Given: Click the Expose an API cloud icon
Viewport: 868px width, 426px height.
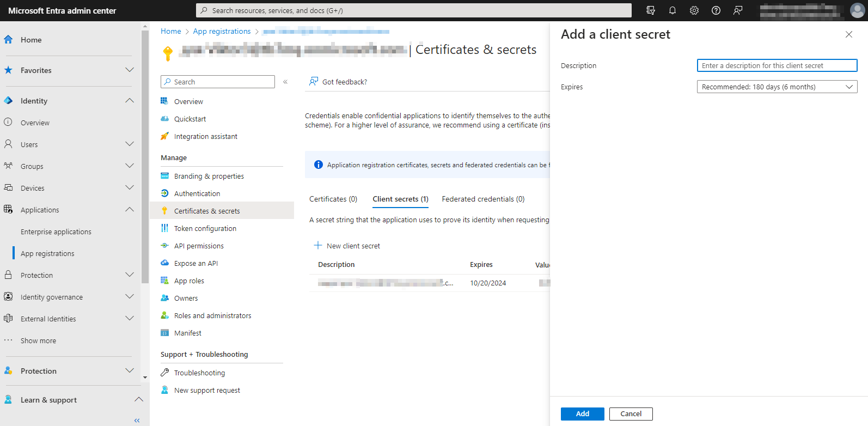Looking at the screenshot, I should [x=164, y=263].
